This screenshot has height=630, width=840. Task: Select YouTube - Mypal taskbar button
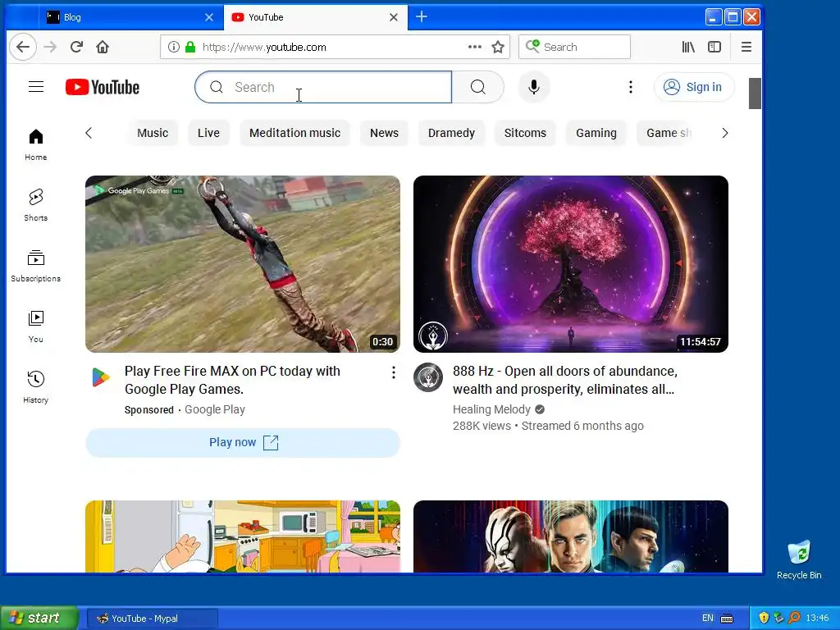tap(152, 619)
